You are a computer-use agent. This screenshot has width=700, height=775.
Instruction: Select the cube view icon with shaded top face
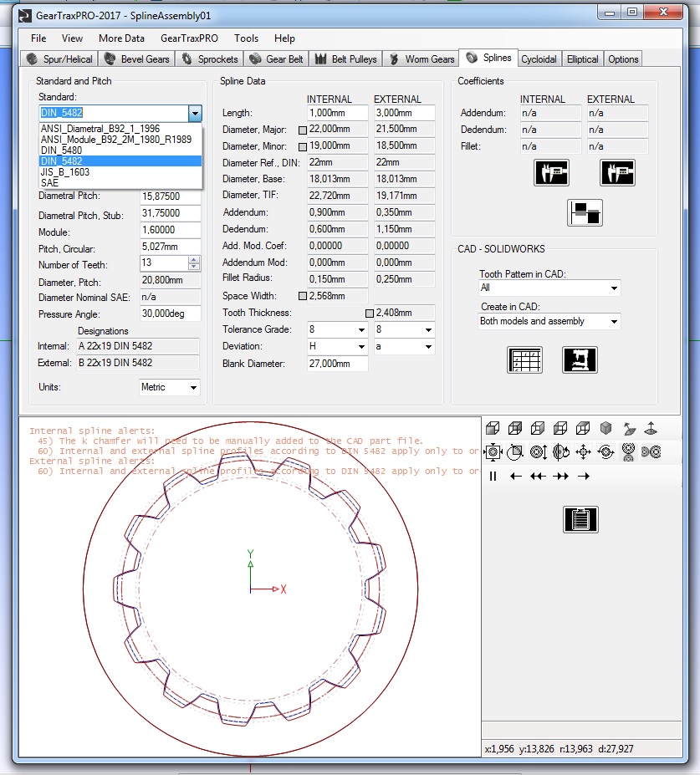[x=584, y=429]
